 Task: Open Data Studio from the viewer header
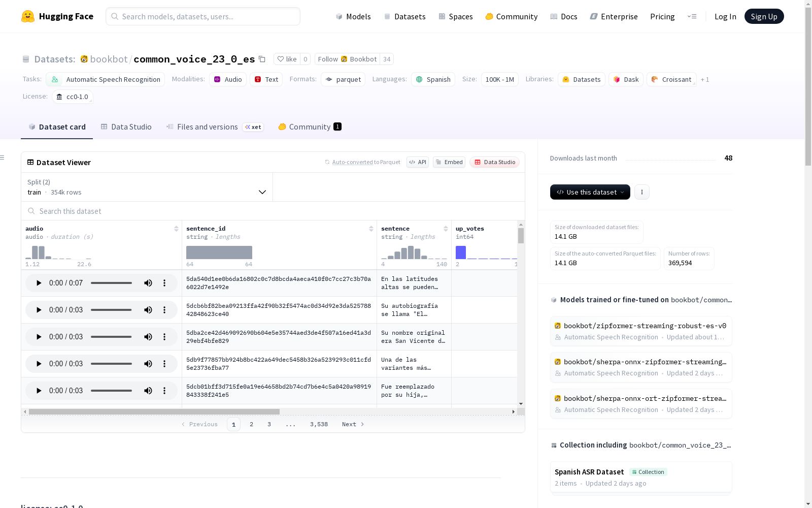pos(495,162)
